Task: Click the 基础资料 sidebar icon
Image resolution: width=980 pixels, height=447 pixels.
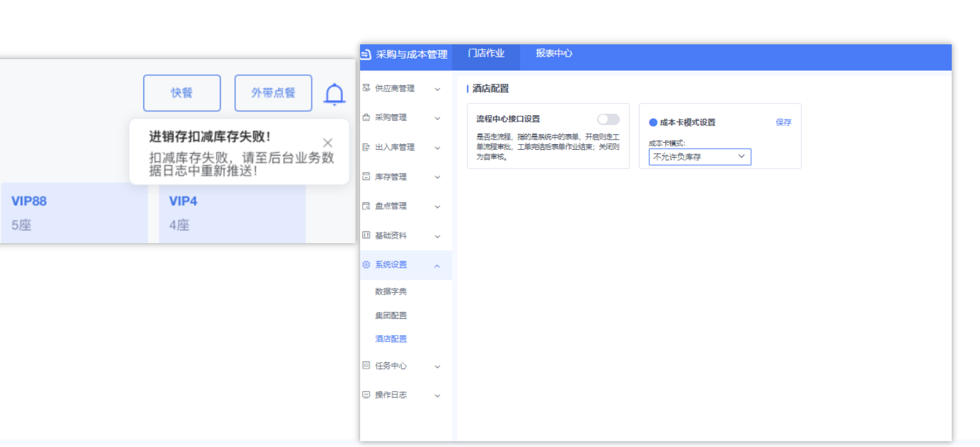Action: click(x=367, y=235)
